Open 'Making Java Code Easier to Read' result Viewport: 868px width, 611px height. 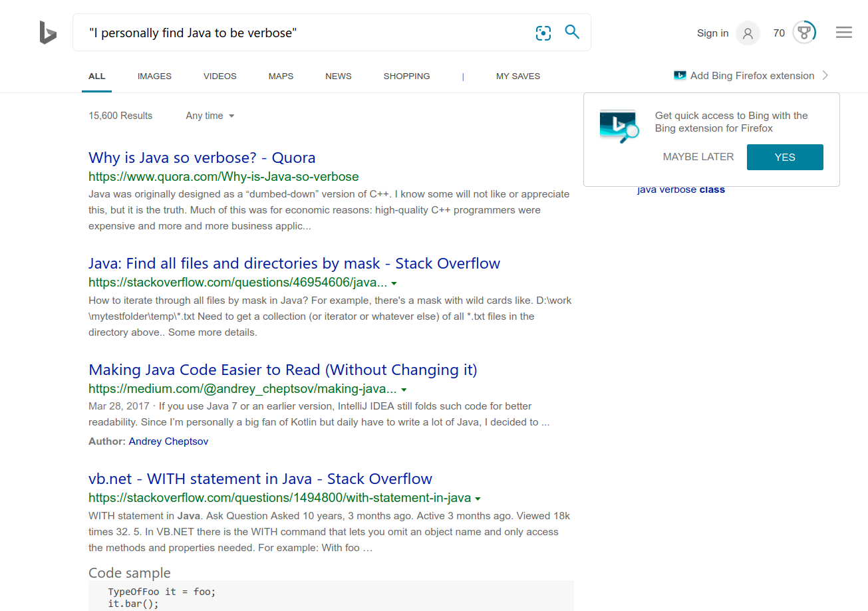283,370
